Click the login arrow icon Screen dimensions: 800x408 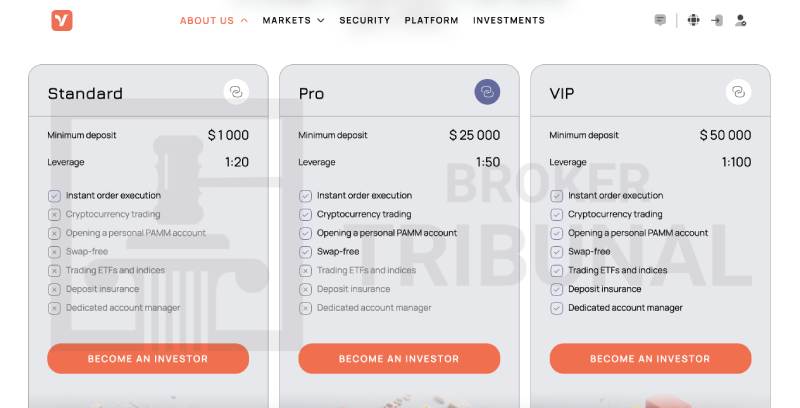tap(716, 20)
